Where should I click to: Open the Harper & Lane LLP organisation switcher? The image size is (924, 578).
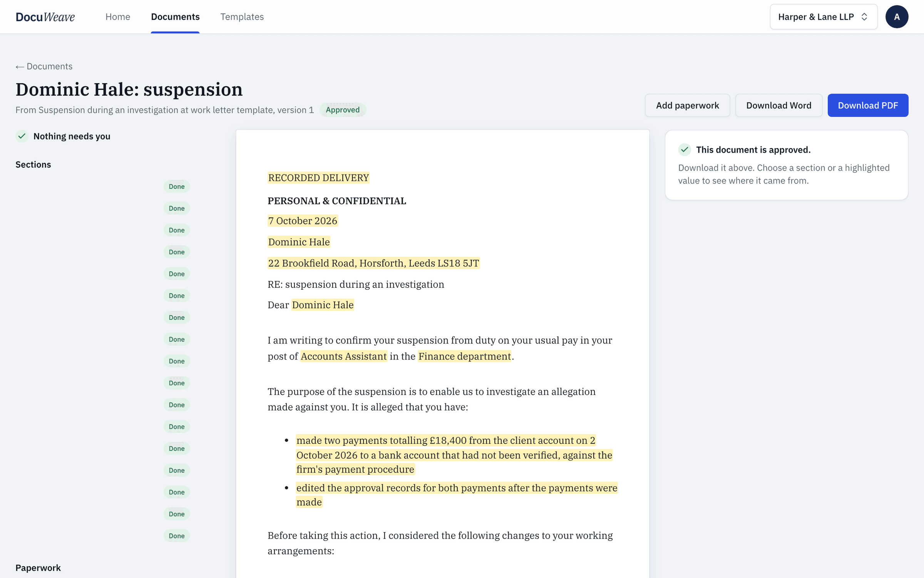point(824,17)
